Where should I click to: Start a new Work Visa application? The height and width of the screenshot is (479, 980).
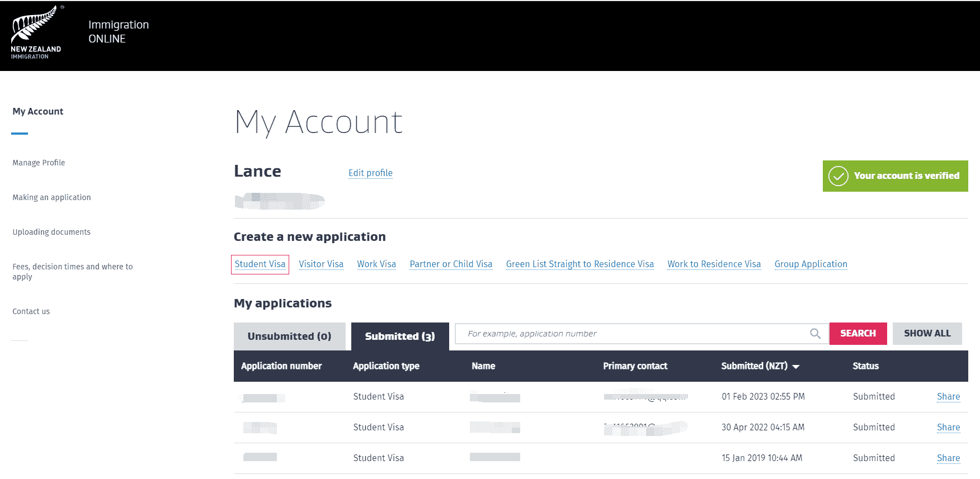[376, 264]
